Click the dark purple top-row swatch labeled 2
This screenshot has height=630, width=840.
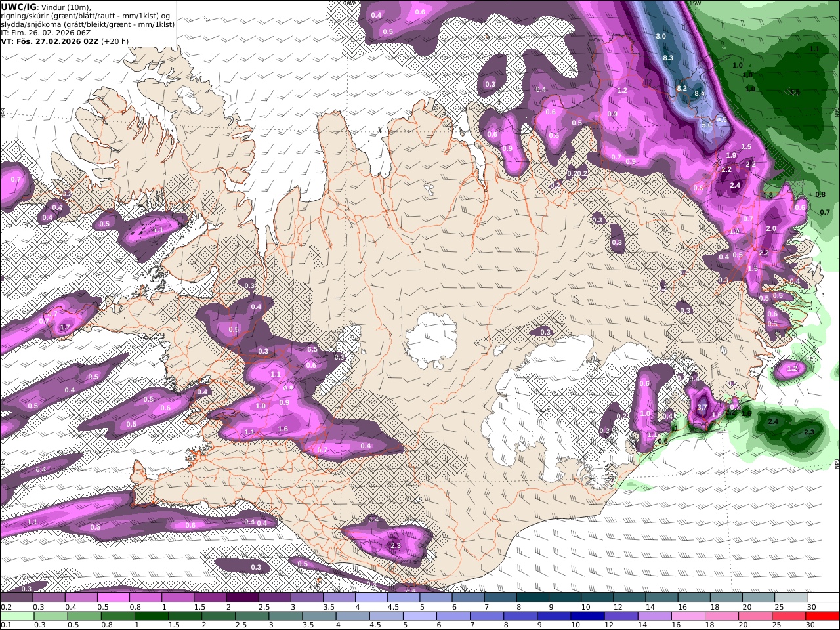[x=242, y=598]
